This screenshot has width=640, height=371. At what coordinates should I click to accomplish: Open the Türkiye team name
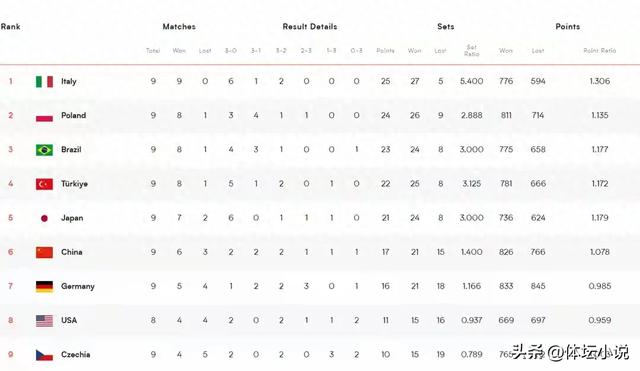click(74, 184)
